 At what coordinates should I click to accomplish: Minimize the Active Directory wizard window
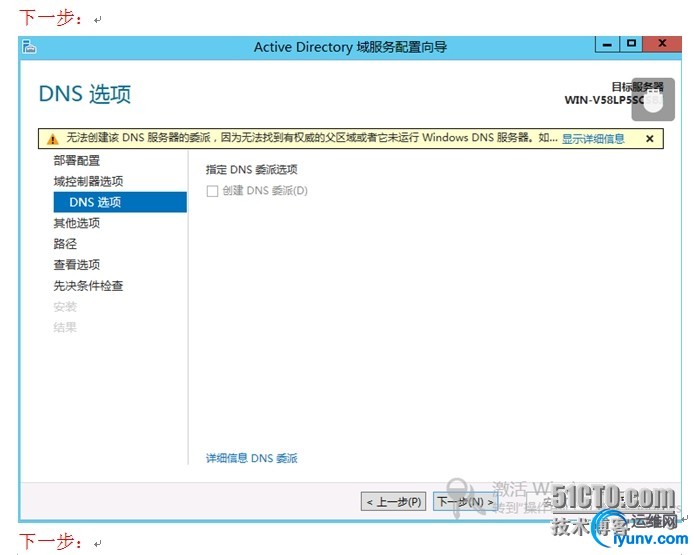pos(607,44)
